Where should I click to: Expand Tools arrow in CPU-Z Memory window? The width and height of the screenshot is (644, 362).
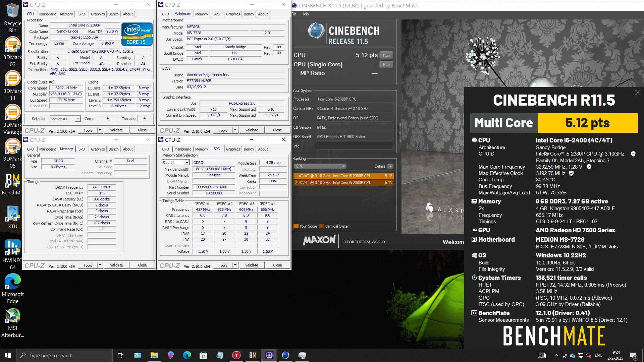point(100,265)
